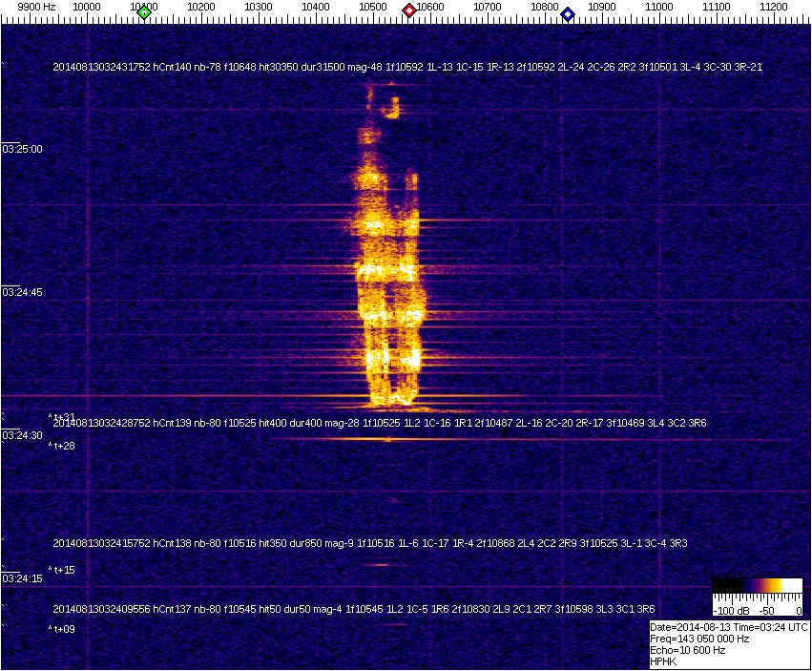Click the t+28 event marker

click(x=63, y=446)
